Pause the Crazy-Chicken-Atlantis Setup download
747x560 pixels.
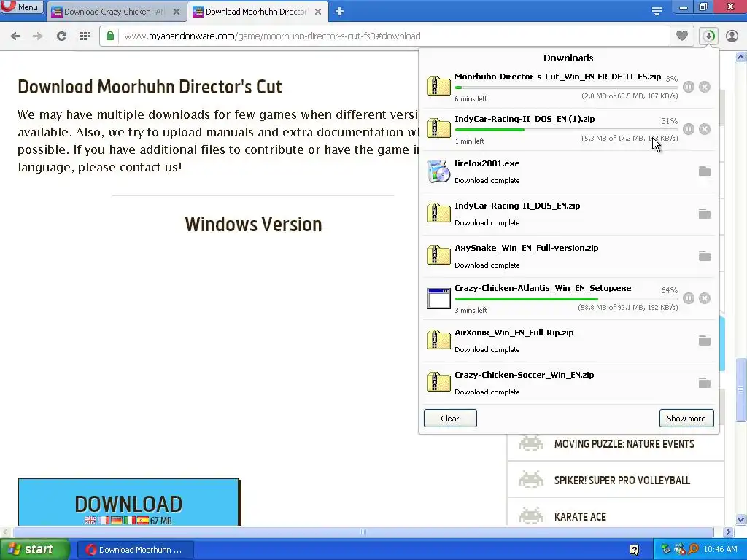(x=689, y=298)
